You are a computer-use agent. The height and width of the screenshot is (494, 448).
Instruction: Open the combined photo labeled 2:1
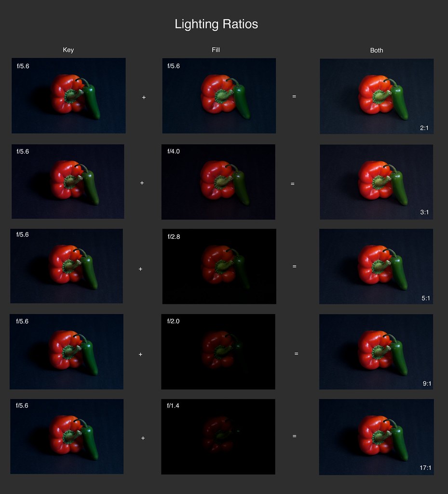click(377, 96)
